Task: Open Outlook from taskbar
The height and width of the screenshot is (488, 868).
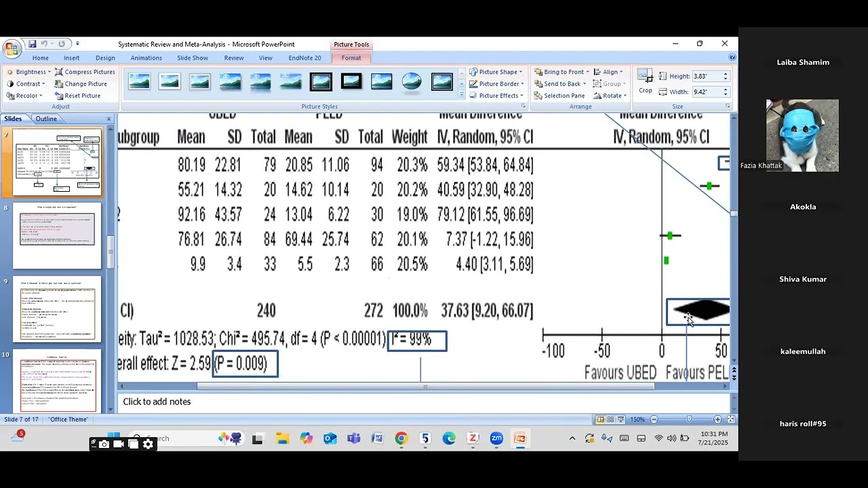Action: 330,439
